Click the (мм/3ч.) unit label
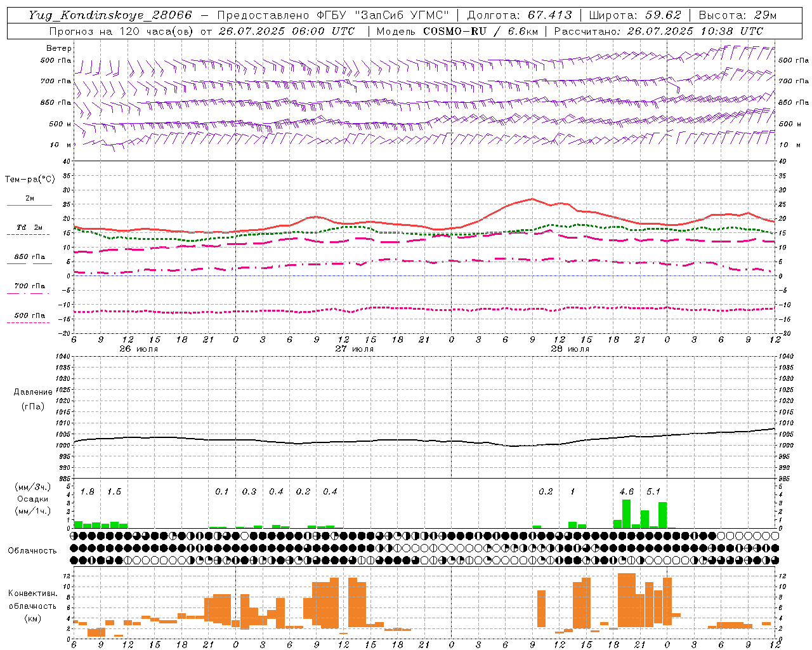The width and height of the screenshot is (812, 650). tap(33, 487)
